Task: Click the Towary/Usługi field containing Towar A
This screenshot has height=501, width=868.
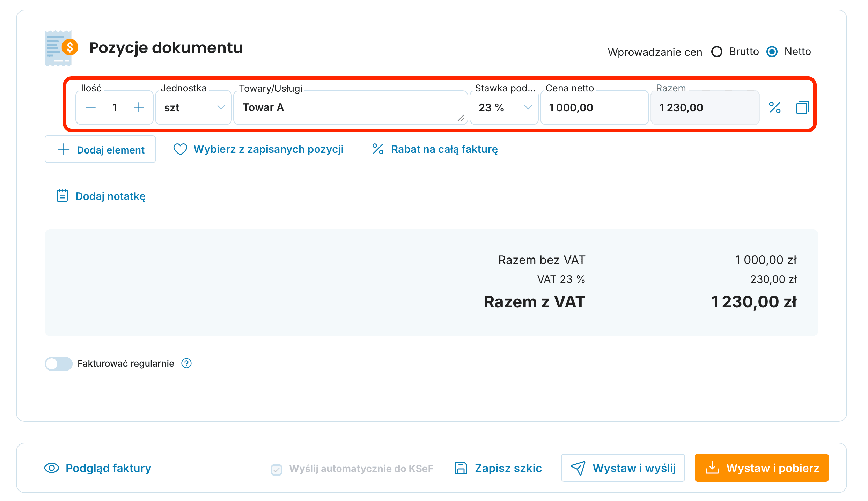Action: pyautogui.click(x=351, y=107)
